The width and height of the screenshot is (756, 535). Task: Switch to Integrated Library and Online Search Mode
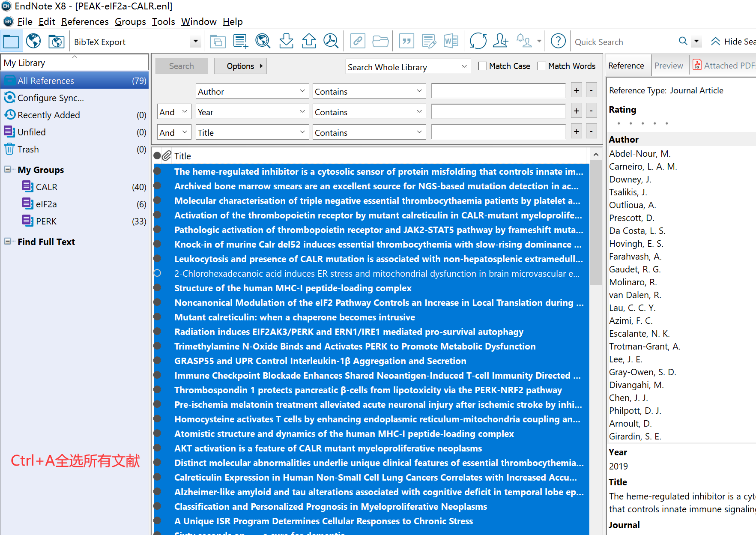click(56, 42)
